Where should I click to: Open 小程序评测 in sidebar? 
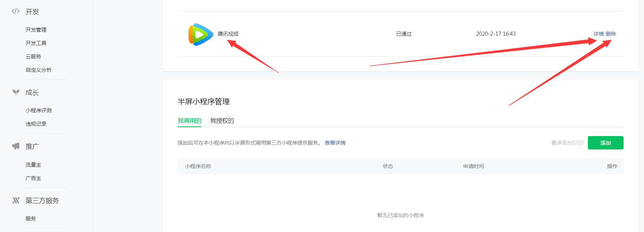pos(39,110)
